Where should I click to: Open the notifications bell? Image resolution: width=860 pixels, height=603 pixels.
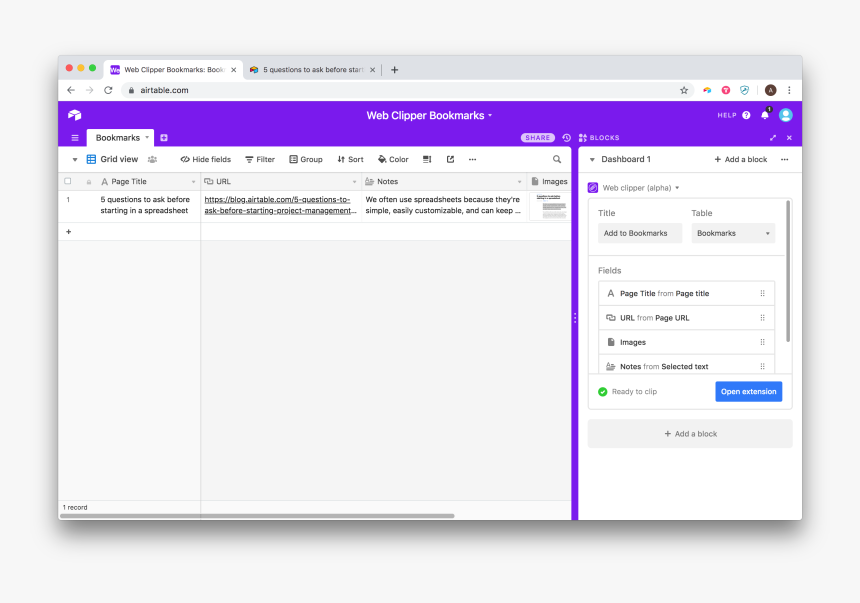(765, 115)
